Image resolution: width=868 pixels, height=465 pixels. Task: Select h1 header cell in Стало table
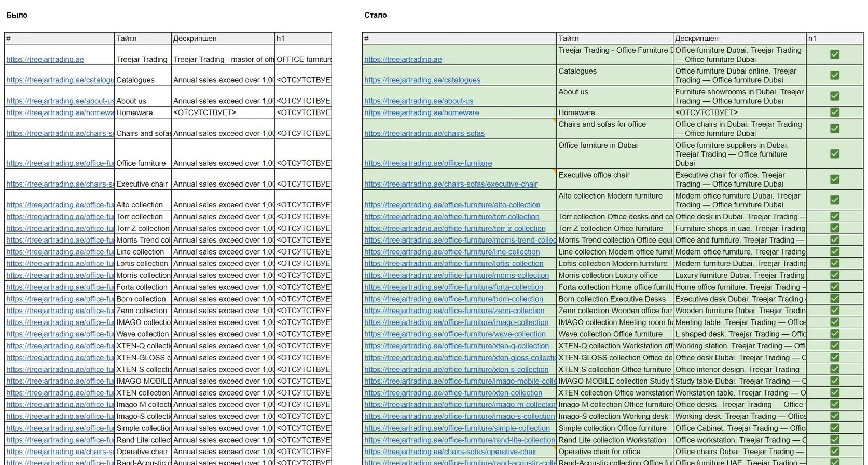coord(835,38)
